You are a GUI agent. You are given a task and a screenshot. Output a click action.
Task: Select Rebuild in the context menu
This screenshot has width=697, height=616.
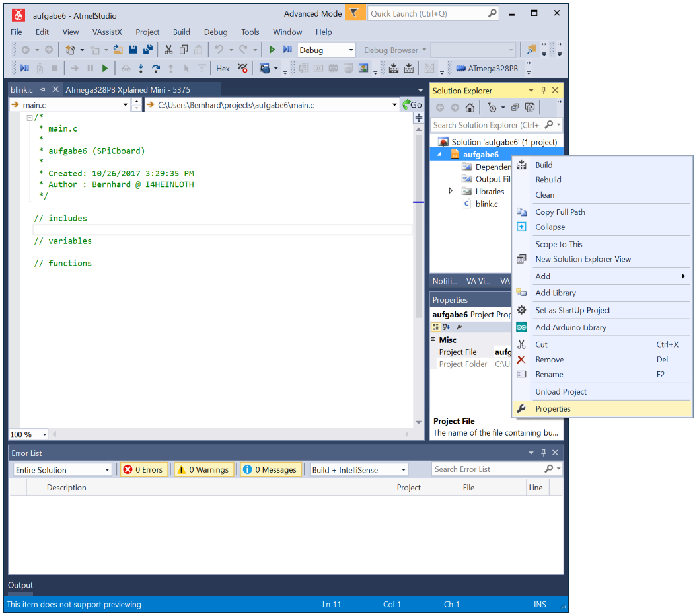(x=548, y=180)
